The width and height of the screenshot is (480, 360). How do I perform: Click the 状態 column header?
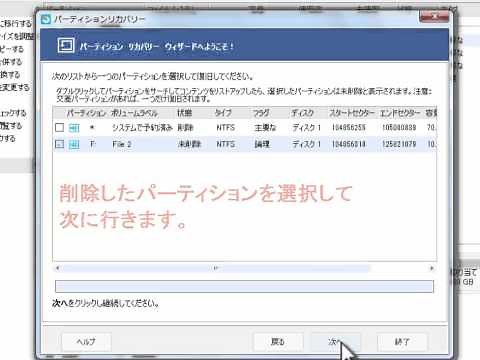(184, 113)
